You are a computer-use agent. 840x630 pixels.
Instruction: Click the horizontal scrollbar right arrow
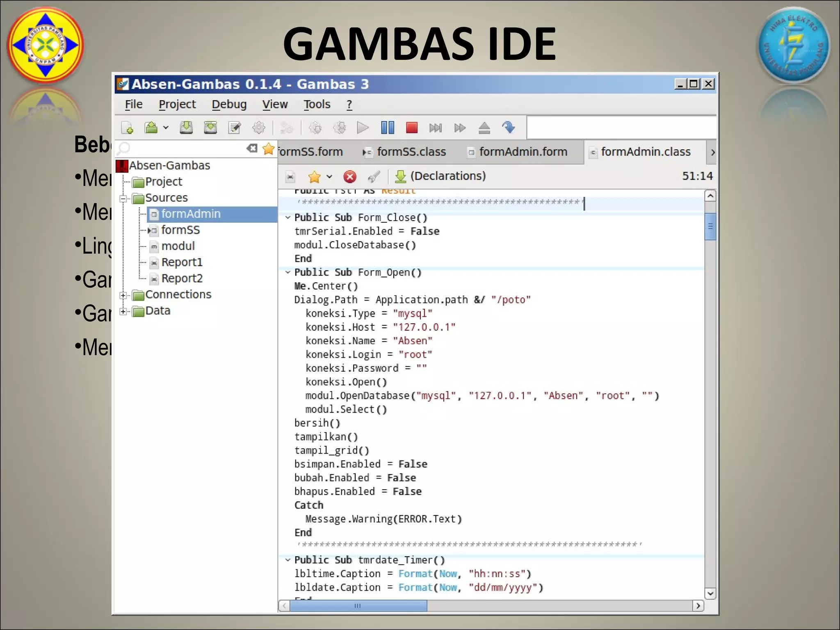tap(698, 606)
